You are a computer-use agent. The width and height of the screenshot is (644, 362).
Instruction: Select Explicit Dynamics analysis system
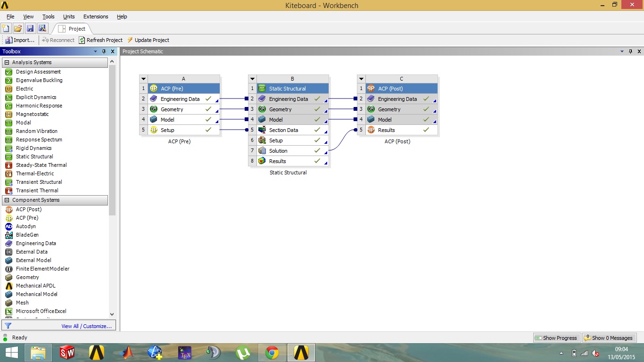(36, 97)
